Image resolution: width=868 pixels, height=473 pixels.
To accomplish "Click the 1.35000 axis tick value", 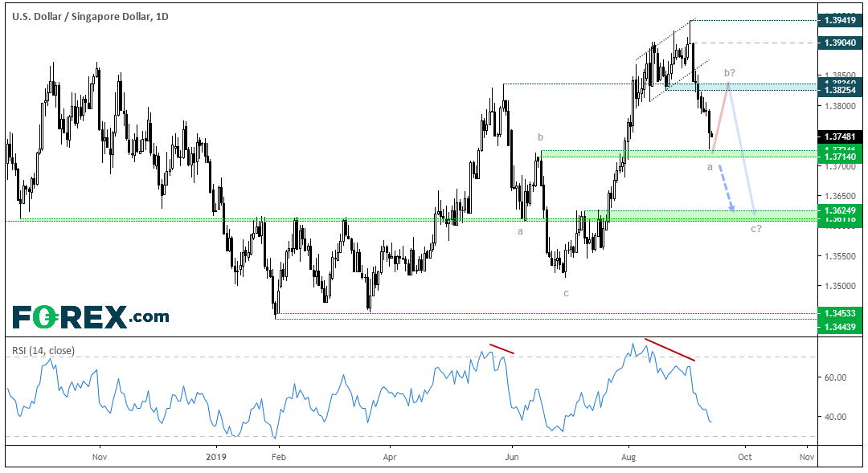I will point(840,287).
